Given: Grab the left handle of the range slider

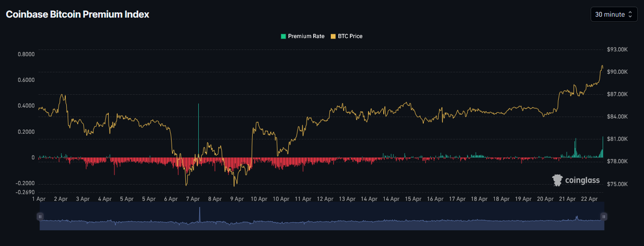Looking at the screenshot, I should [40, 216].
